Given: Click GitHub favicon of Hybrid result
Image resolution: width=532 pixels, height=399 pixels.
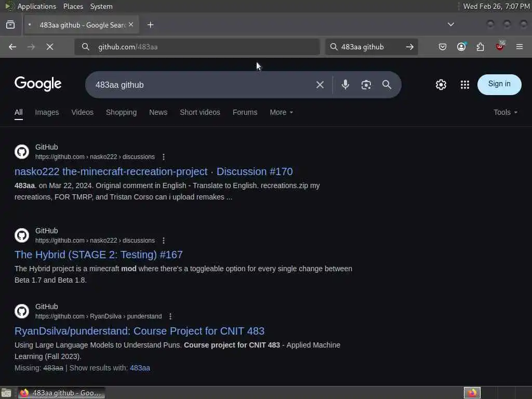Looking at the screenshot, I should click(22, 235).
